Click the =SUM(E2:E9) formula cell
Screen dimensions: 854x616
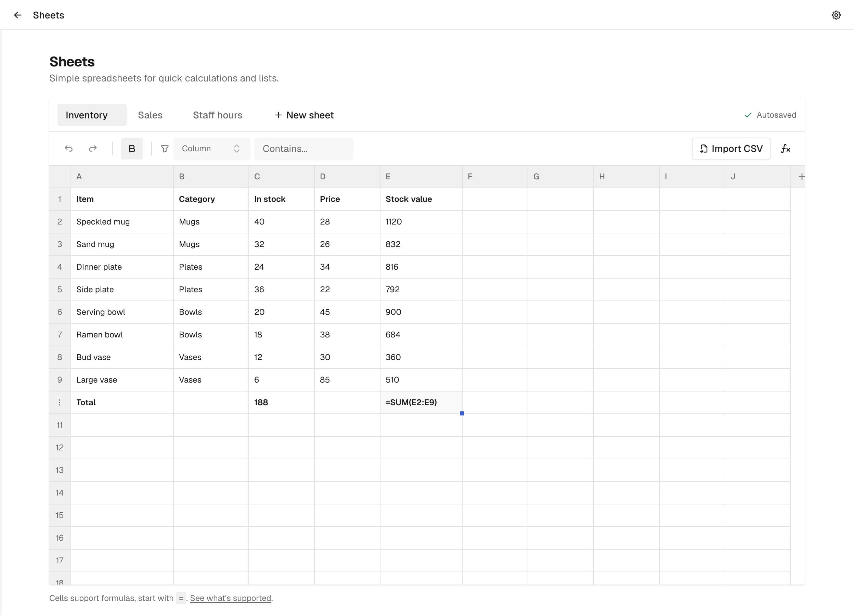click(421, 402)
